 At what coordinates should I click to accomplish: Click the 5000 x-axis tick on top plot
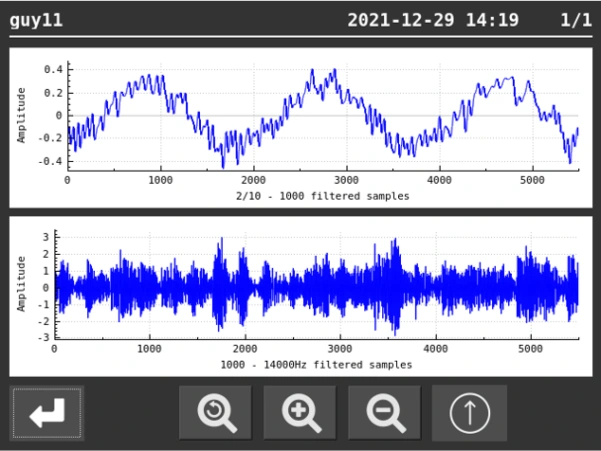(533, 181)
